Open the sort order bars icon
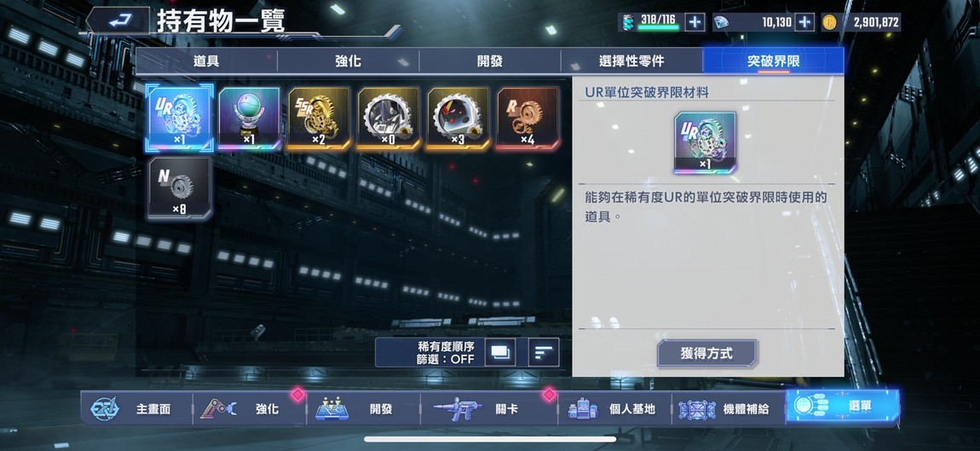 [544, 352]
